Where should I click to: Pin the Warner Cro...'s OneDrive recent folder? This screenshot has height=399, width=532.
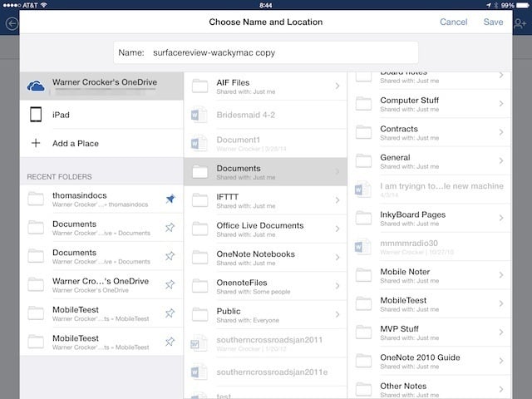click(170, 284)
